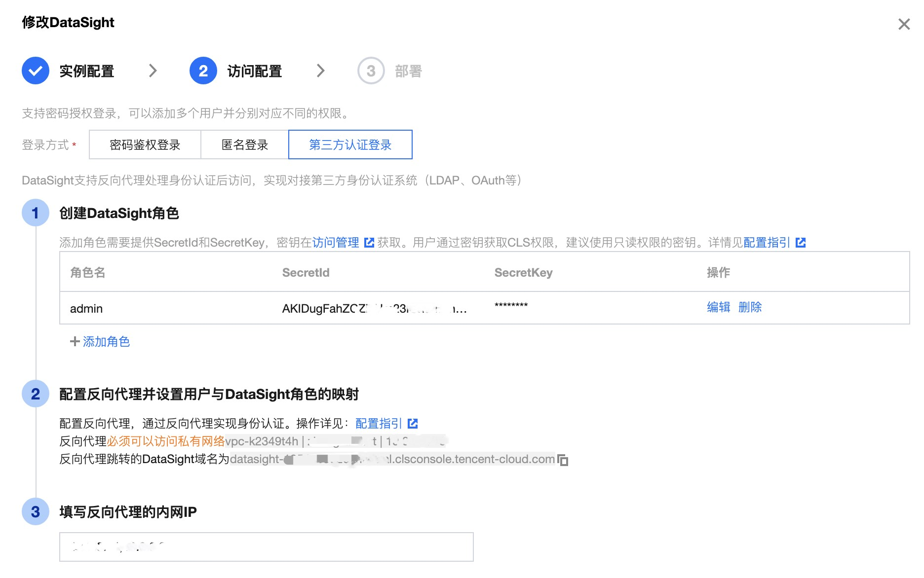Click the 操作 column header
924x578 pixels.
[719, 273]
